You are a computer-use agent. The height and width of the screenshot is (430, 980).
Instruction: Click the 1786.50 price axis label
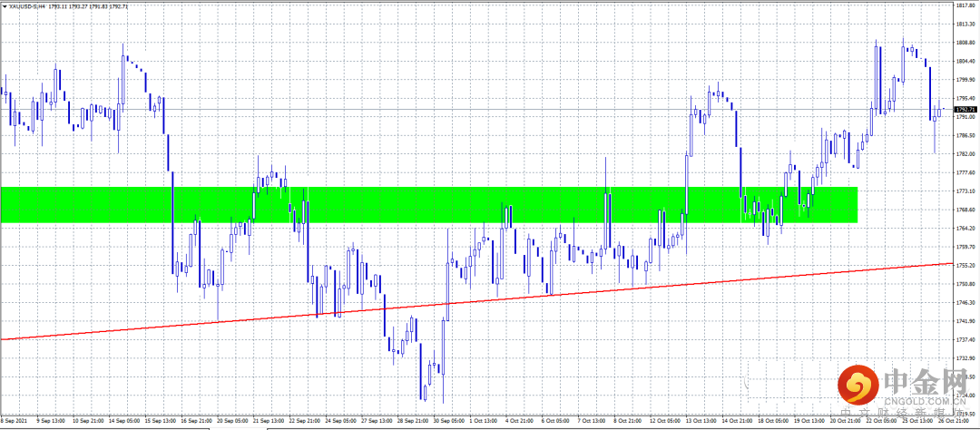pyautogui.click(x=966, y=135)
